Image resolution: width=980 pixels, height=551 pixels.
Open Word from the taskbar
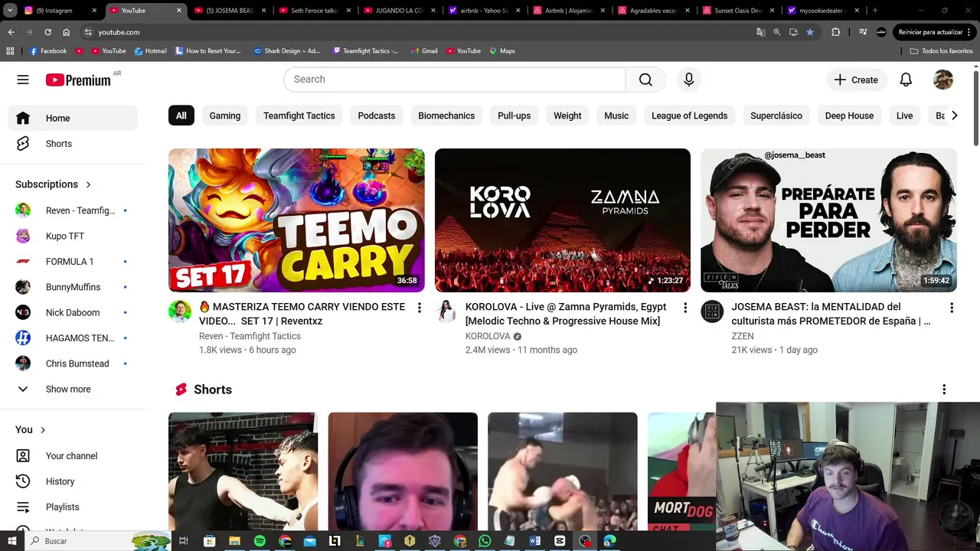coord(534,540)
